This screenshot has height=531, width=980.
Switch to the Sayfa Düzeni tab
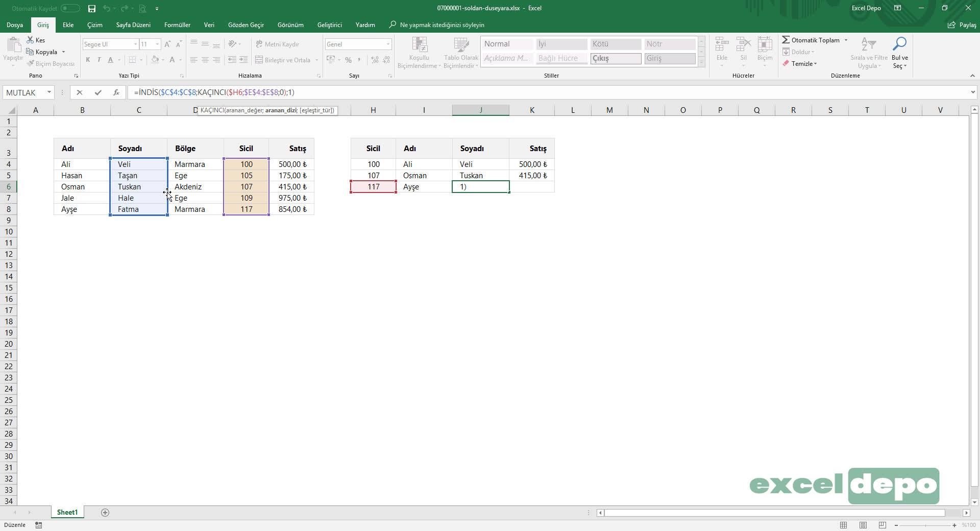(x=133, y=25)
